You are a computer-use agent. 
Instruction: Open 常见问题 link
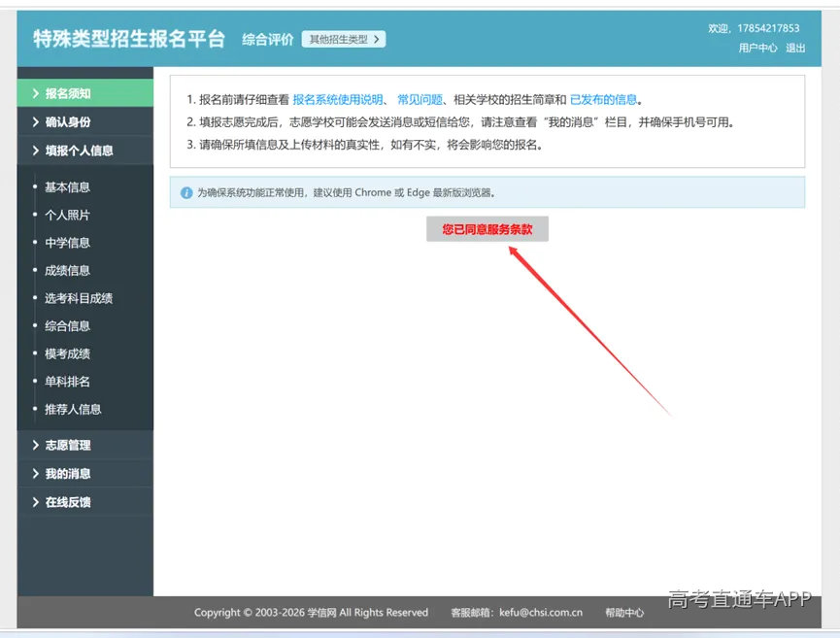pyautogui.click(x=420, y=100)
